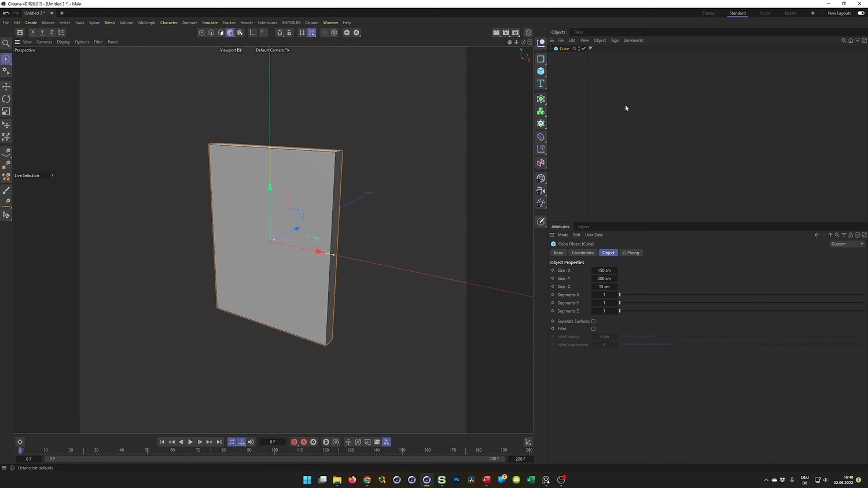Switch to the Takes tab
This screenshot has height=488, width=868.
tap(579, 32)
